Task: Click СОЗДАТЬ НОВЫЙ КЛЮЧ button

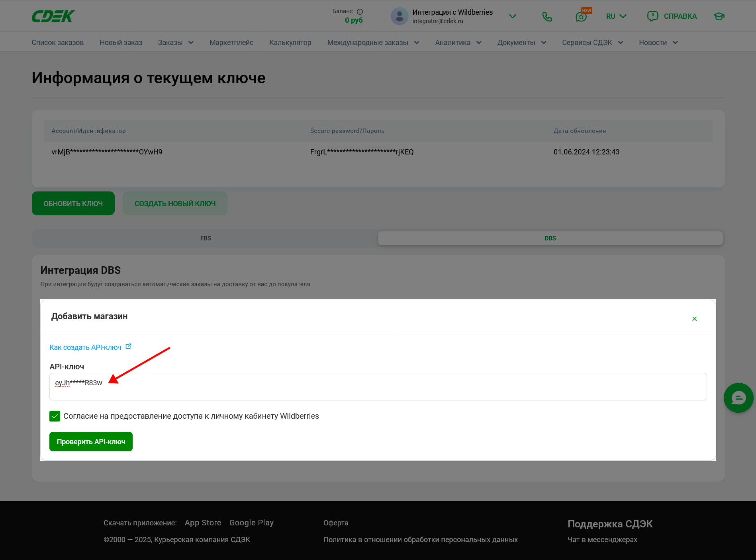Action: [x=175, y=203]
